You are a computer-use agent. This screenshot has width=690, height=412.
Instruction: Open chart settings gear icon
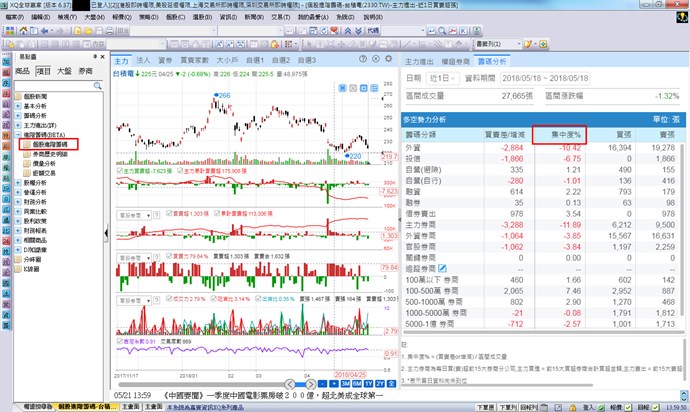tap(389, 59)
